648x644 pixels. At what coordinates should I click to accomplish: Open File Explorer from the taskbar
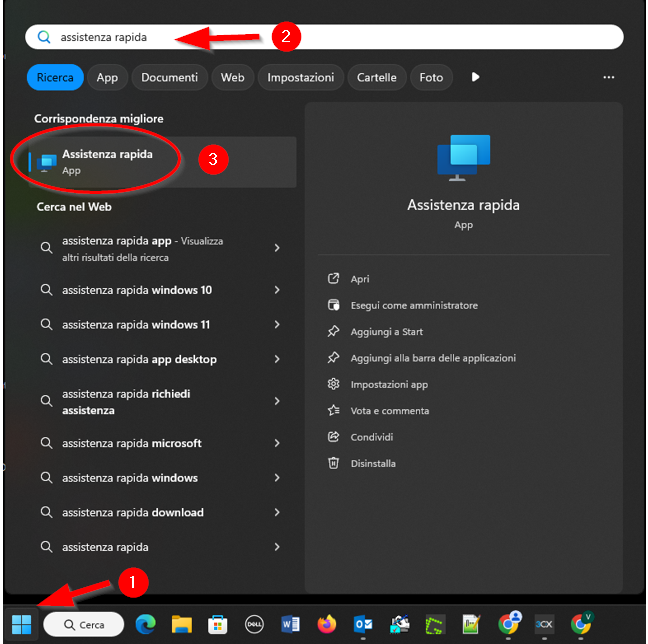182,624
